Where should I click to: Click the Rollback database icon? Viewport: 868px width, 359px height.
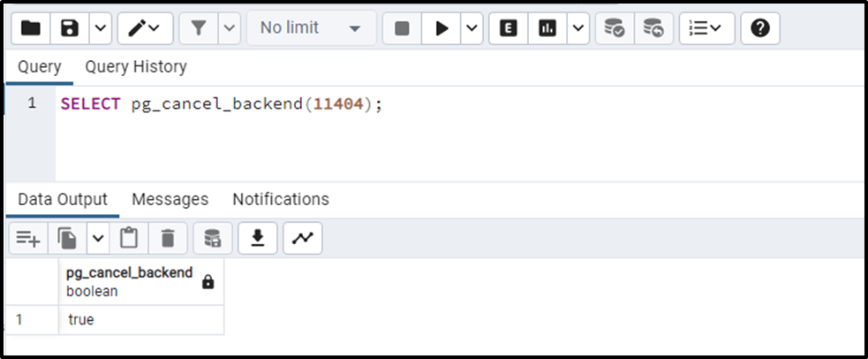point(653,28)
